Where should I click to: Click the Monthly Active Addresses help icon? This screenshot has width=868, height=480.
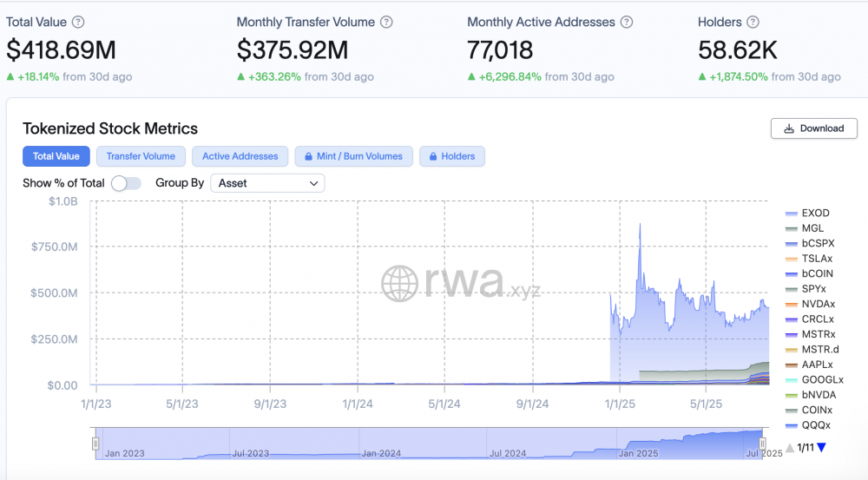(627, 23)
